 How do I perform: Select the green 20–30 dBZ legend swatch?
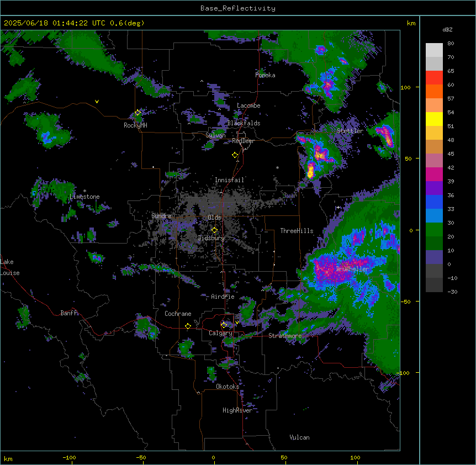pyautogui.click(x=434, y=230)
